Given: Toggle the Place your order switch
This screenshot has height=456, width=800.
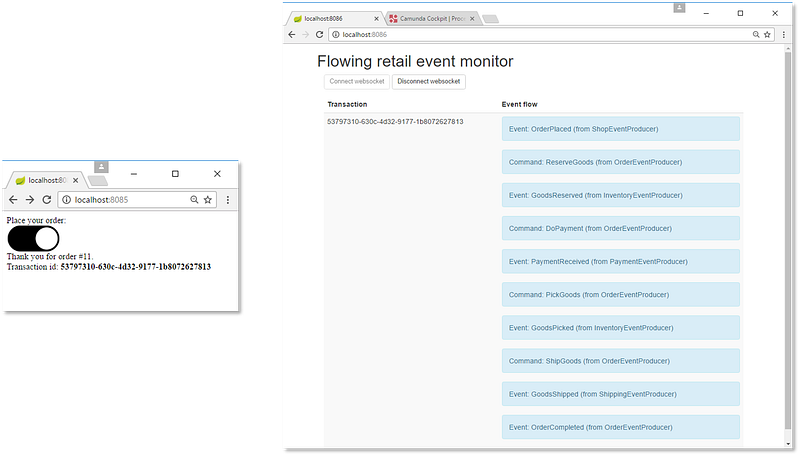Looking at the screenshot, I should click(33, 238).
